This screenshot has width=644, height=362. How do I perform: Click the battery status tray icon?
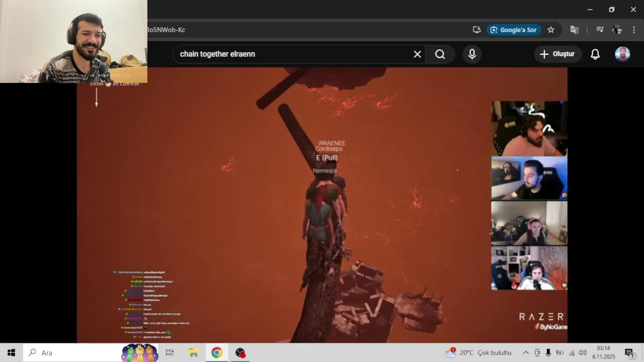(559, 352)
